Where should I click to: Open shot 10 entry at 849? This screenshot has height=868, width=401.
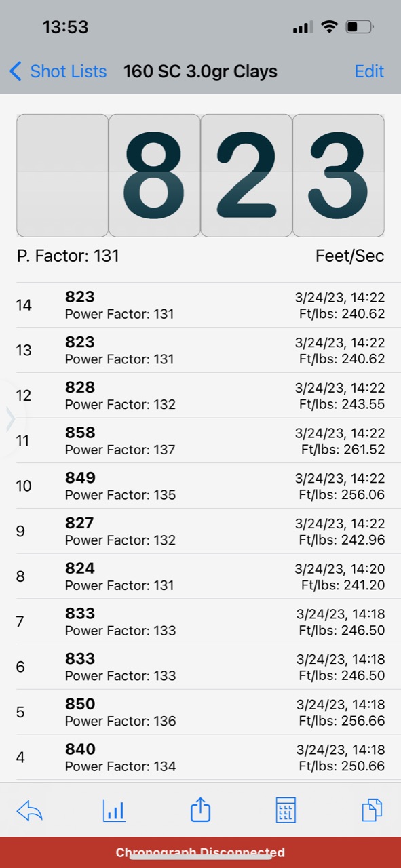[x=200, y=486]
